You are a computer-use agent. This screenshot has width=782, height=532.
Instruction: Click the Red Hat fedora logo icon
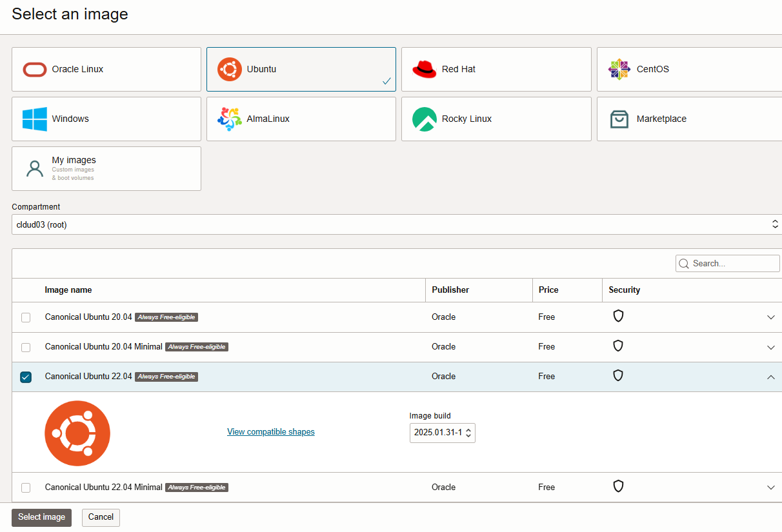pos(425,69)
